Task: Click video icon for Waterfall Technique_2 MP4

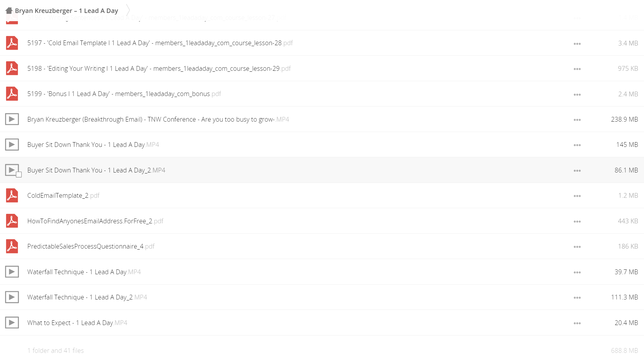Action: tap(12, 297)
